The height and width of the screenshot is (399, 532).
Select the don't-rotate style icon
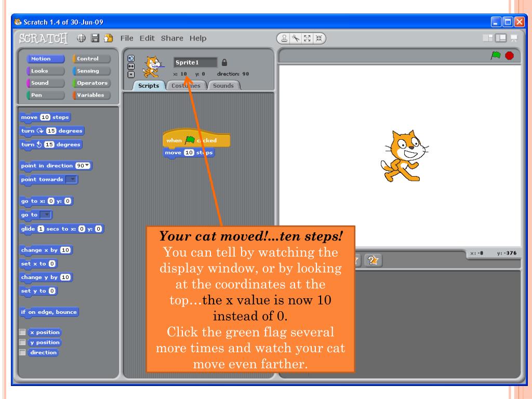131,75
